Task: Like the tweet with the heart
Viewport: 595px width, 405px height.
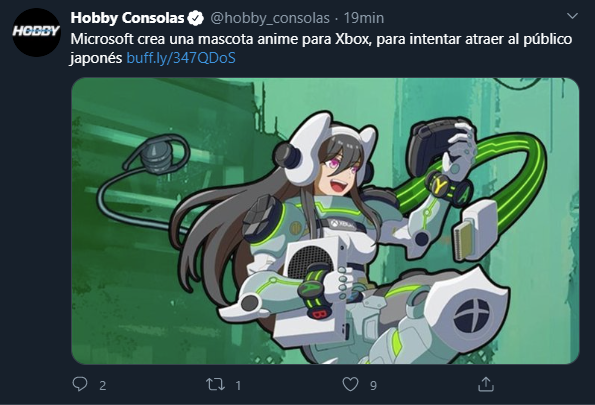Action: click(350, 384)
